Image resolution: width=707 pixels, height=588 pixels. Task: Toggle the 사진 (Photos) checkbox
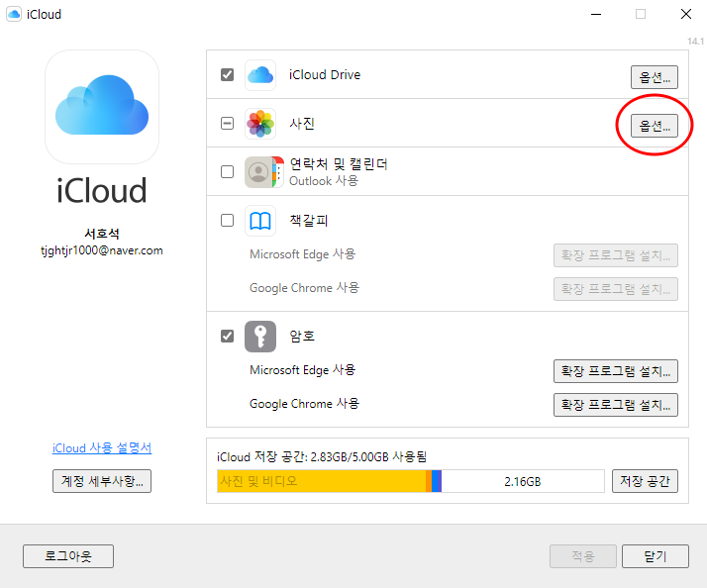(x=228, y=123)
